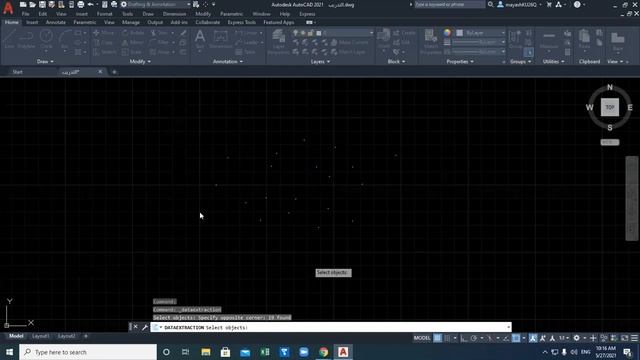The height and width of the screenshot is (360, 640).
Task: Open Excel from the Windows taskbar
Action: point(264,352)
